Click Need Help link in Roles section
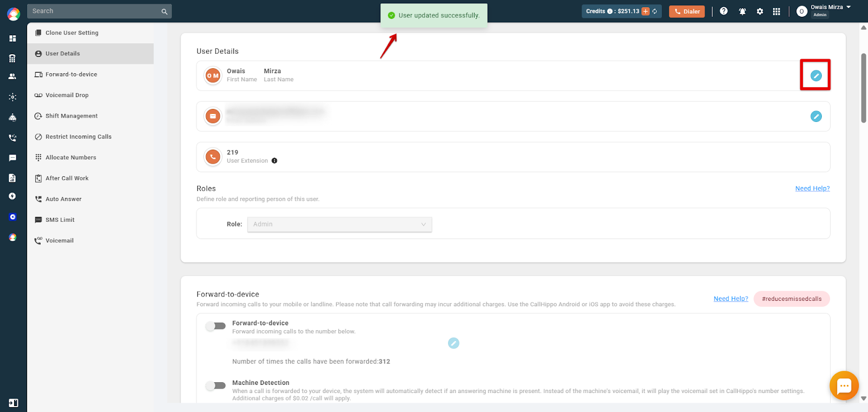 point(812,189)
